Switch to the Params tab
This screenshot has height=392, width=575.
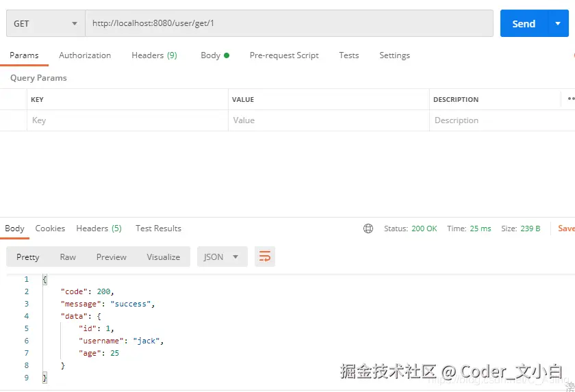tap(24, 55)
